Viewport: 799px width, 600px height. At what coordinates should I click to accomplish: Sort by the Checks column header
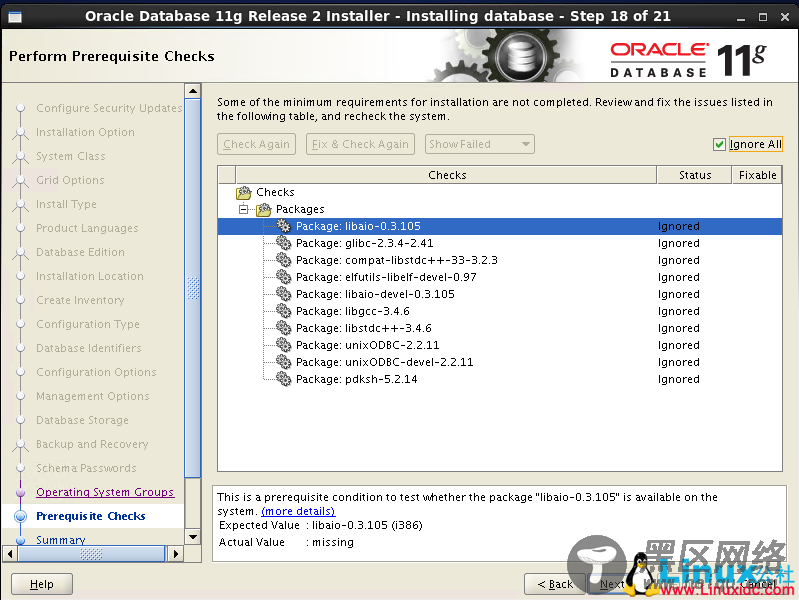pyautogui.click(x=446, y=175)
